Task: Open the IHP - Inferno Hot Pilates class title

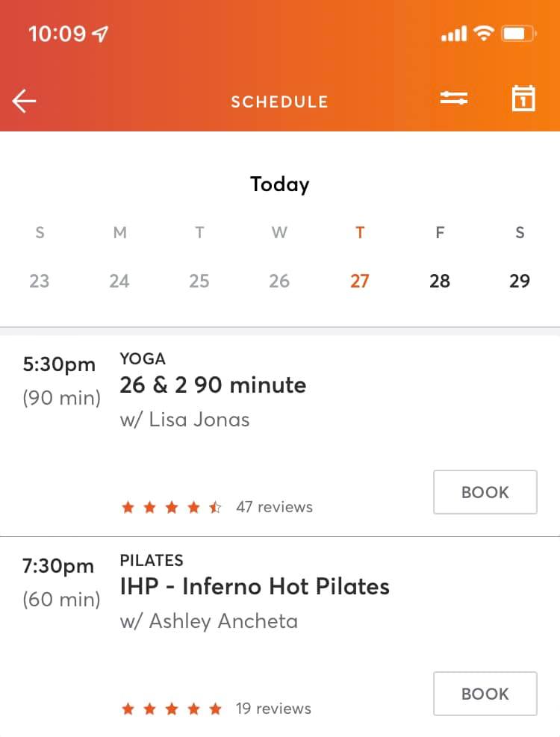Action: click(x=255, y=586)
